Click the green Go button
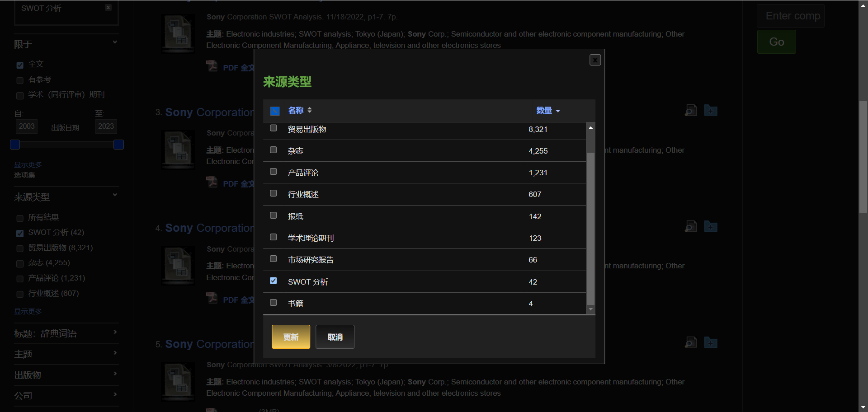 (x=777, y=42)
